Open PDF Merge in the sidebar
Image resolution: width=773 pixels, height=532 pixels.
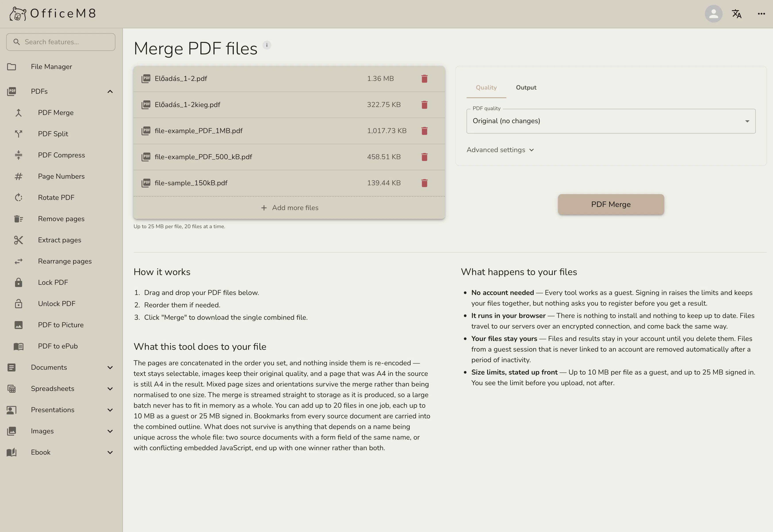[61, 113]
